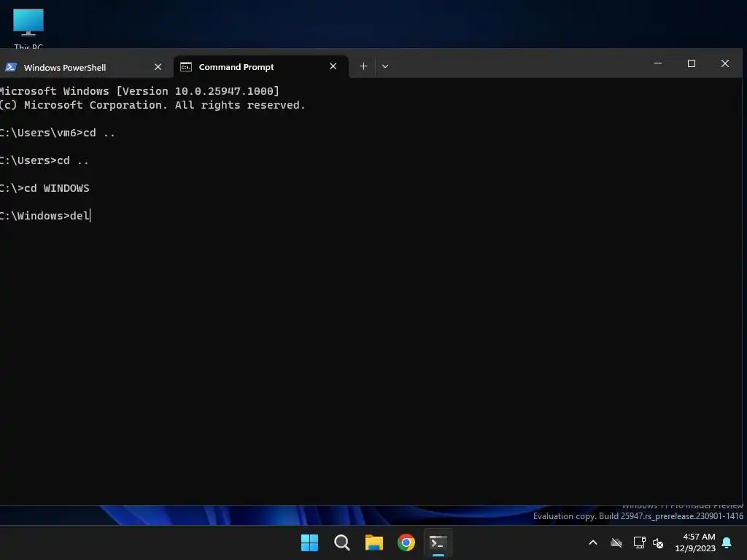
Task: Select the This PC desktop icon
Action: pos(28,28)
